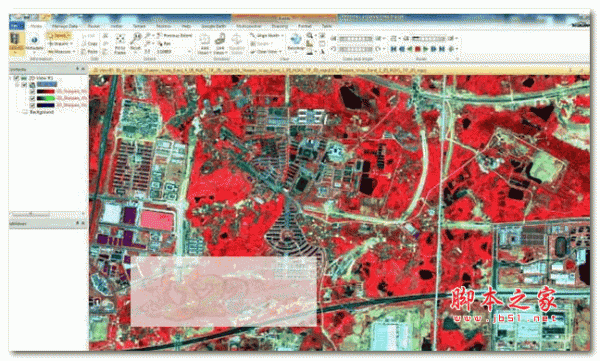
Task: Open the Google Earth ribbon tab
Action: [x=214, y=26]
